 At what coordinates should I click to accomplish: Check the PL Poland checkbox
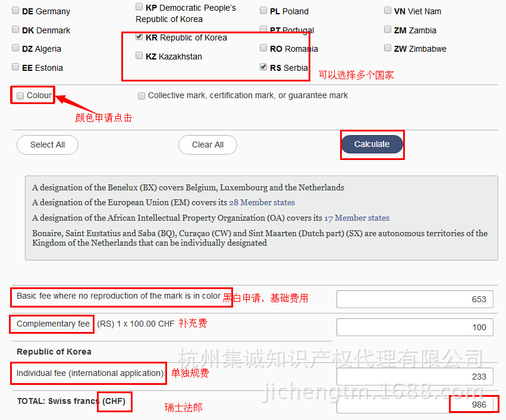(x=263, y=11)
